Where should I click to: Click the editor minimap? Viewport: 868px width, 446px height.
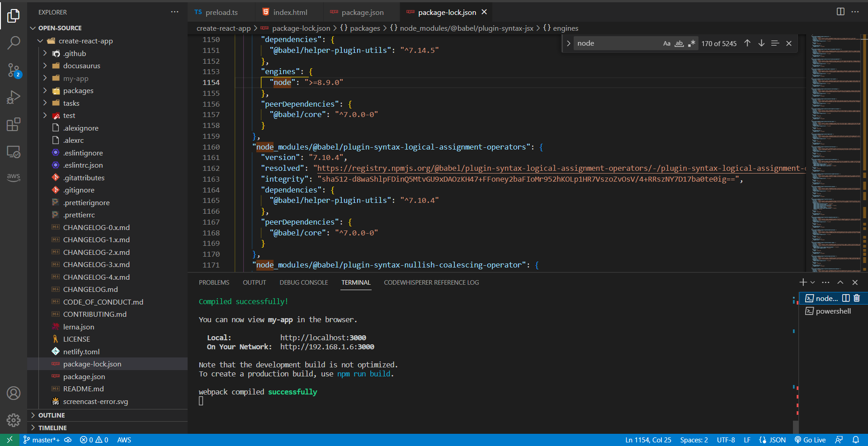pos(836,153)
